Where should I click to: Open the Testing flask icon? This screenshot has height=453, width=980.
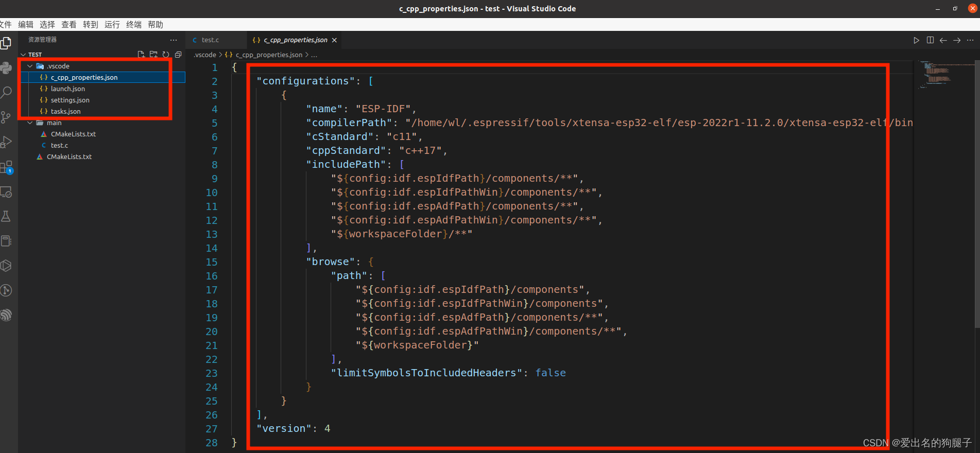click(x=6, y=216)
